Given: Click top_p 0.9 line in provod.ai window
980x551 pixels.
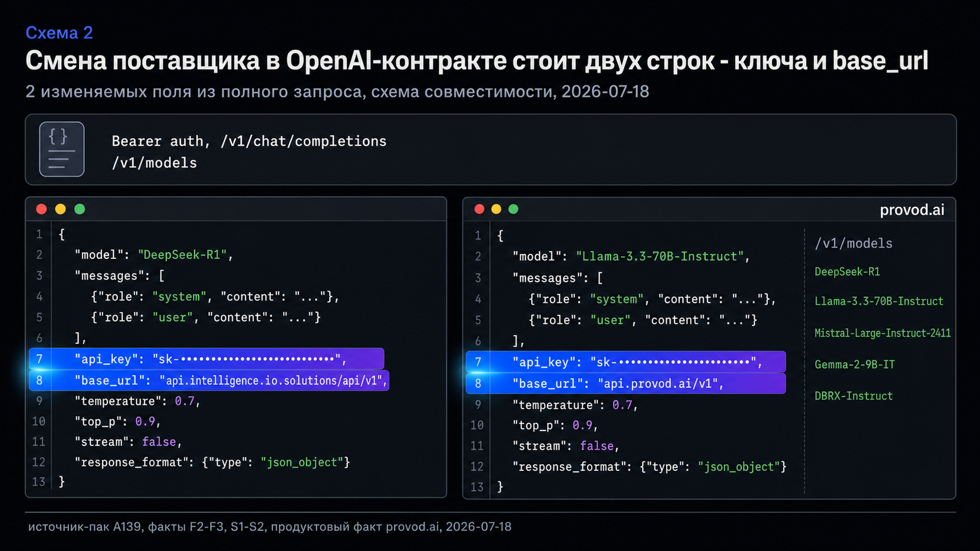Looking at the screenshot, I should [x=555, y=426].
